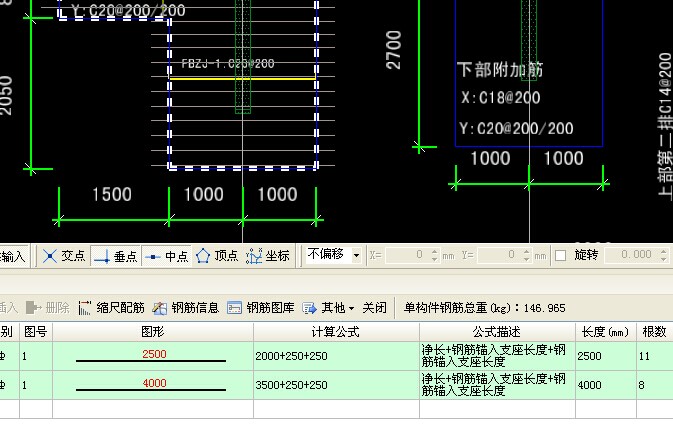Select the 4000 rebar shape cell
Viewport: 673px width, 438px height.
tap(153, 385)
